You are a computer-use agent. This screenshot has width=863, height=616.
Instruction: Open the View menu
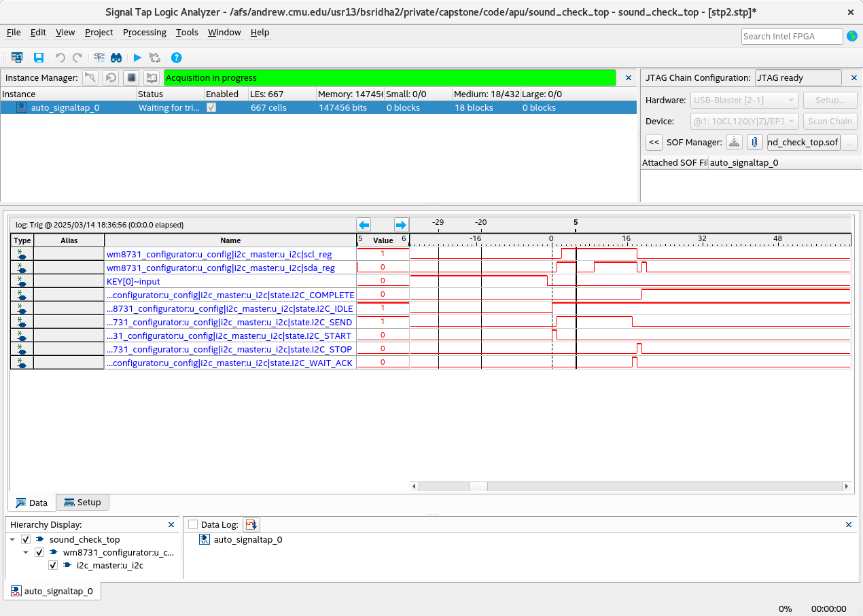(65, 32)
